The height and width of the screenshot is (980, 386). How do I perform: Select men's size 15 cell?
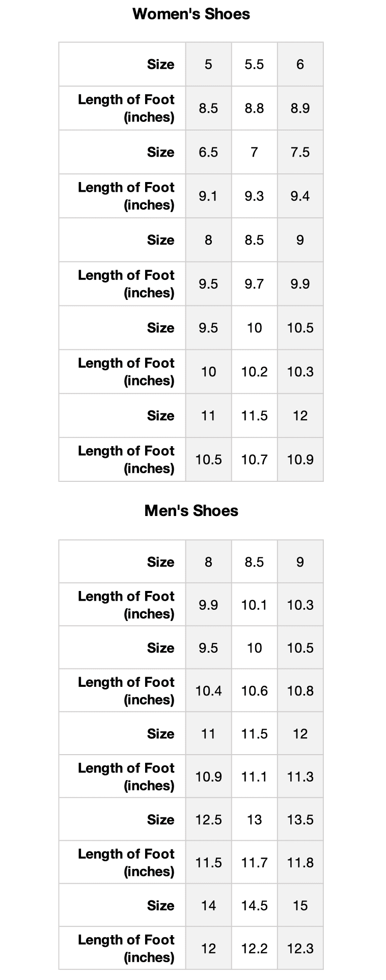click(x=300, y=906)
